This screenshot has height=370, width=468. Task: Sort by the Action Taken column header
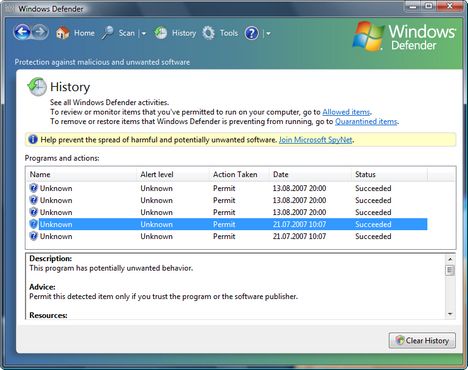click(240, 174)
